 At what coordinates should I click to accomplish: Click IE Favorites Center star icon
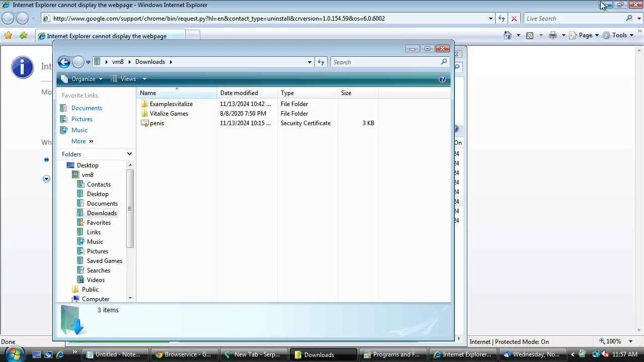[8, 35]
